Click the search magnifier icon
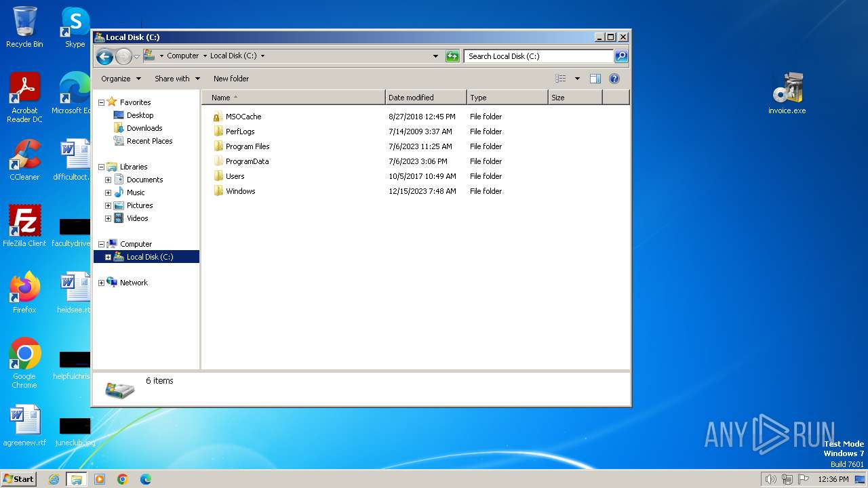868x488 pixels. (x=620, y=56)
